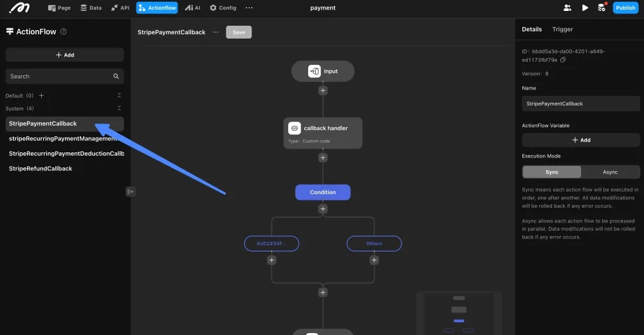Click the callback handler custom code icon

(x=295, y=128)
